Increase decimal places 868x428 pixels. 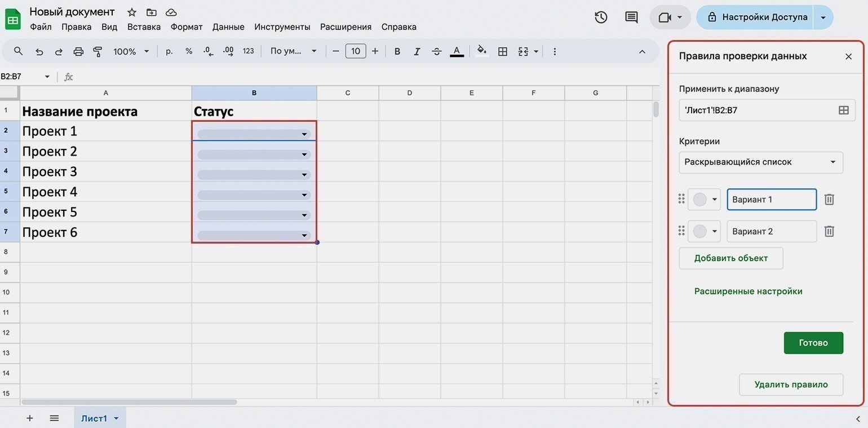(x=228, y=51)
